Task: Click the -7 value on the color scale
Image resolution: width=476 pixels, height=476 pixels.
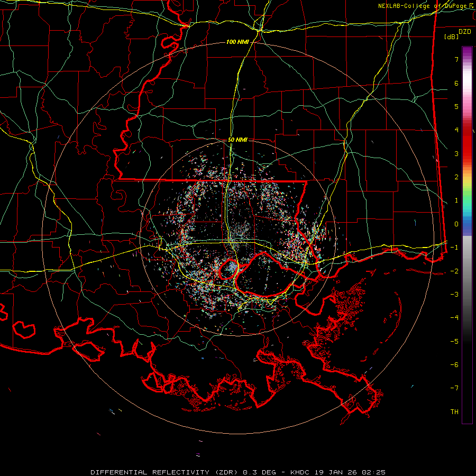Action: click(454, 388)
